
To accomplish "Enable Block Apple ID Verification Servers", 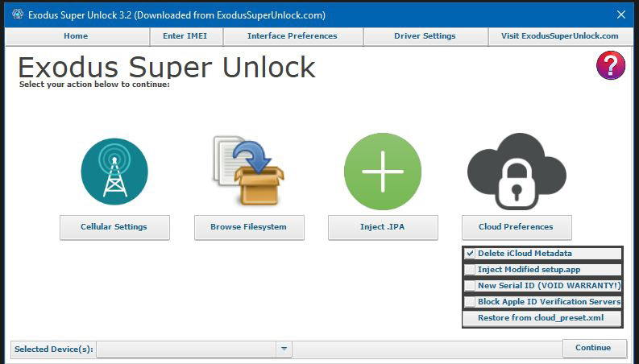I will pos(471,302).
